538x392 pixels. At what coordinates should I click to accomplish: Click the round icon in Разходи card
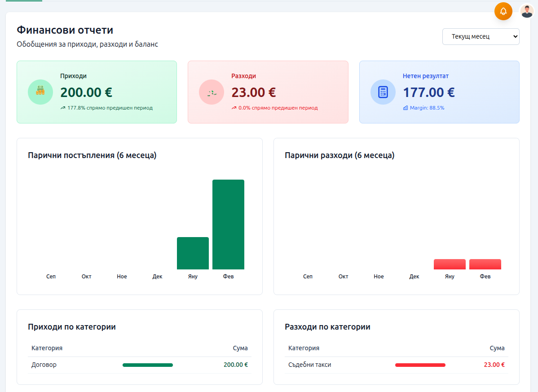(212, 92)
